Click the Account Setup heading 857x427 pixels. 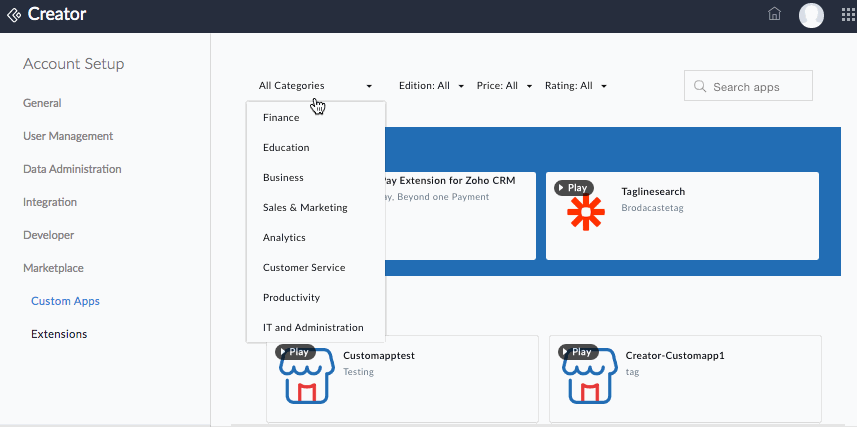[x=74, y=64]
